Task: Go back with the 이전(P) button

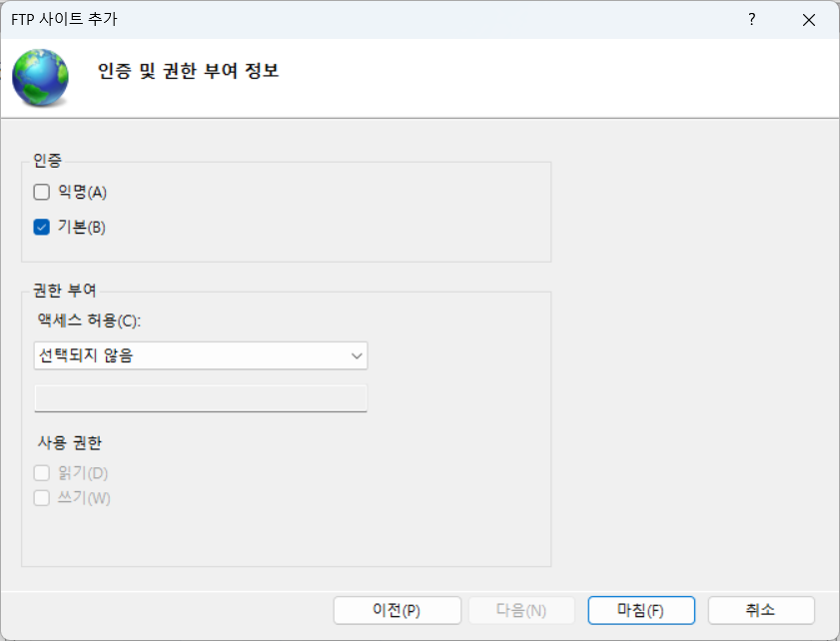Action: point(397,610)
